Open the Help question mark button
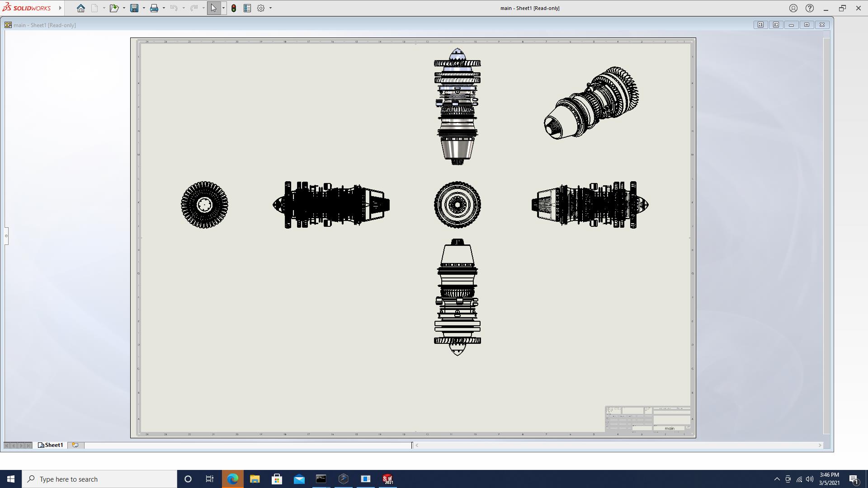The image size is (868, 488). point(810,8)
